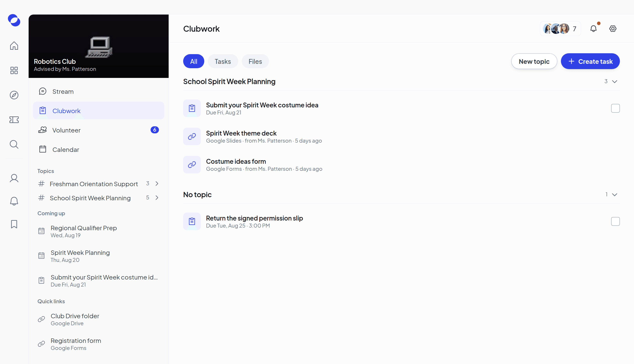634x364 pixels.
Task: Click the New topic button
Action: pyautogui.click(x=534, y=61)
